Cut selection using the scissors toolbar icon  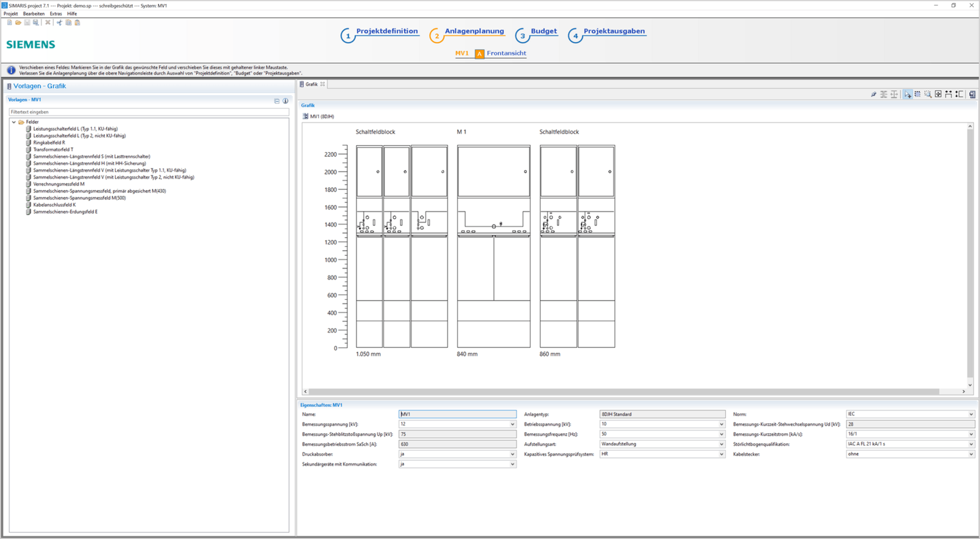click(x=60, y=23)
